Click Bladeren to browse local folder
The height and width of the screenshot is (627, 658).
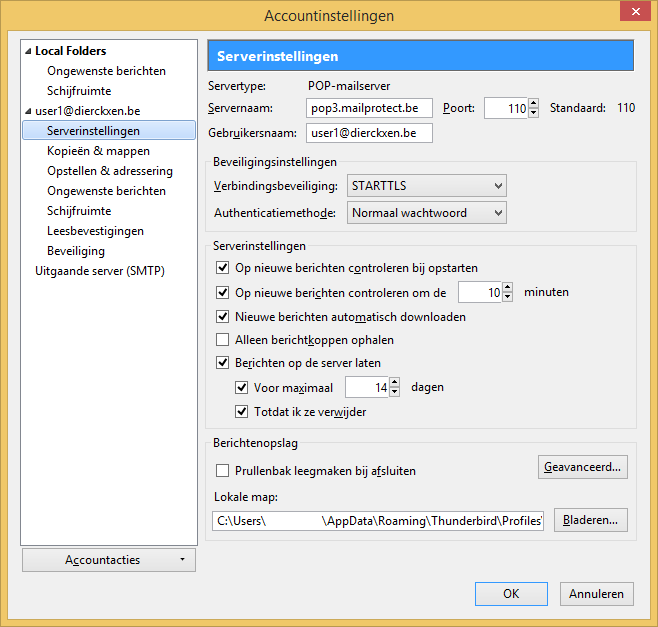point(592,519)
